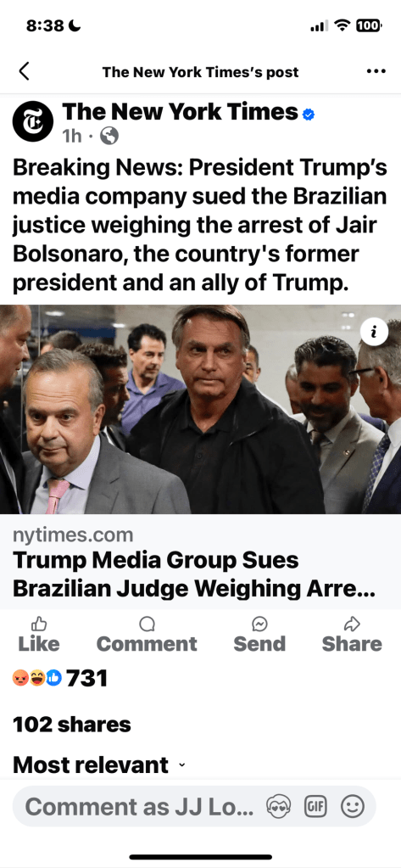Image resolution: width=401 pixels, height=868 pixels.
Task: View reactions list showing 731
Action: tap(59, 678)
